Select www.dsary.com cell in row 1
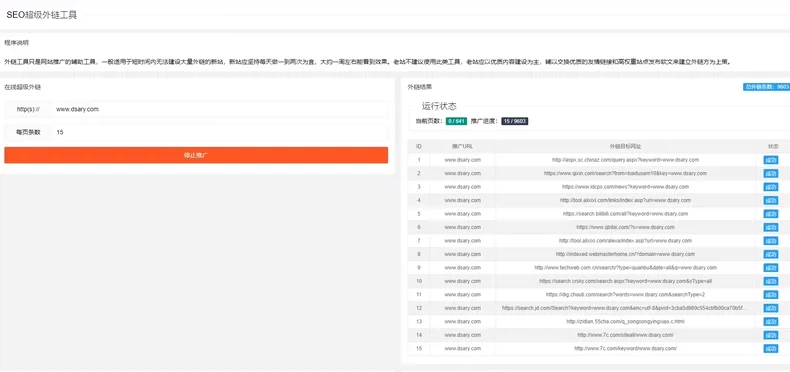This screenshot has width=790, height=372. click(463, 160)
